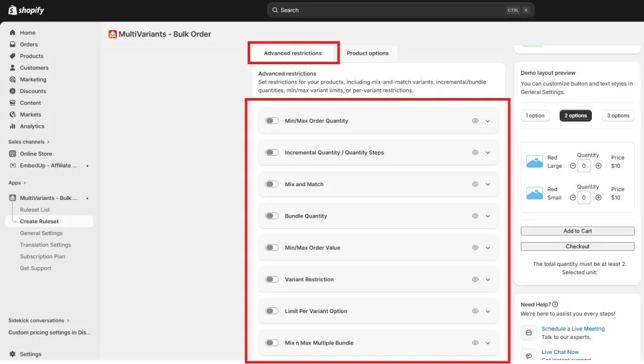Image resolution: width=644 pixels, height=364 pixels.
Task: Enable the Min/Max Order Quantity toggle
Action: click(272, 121)
